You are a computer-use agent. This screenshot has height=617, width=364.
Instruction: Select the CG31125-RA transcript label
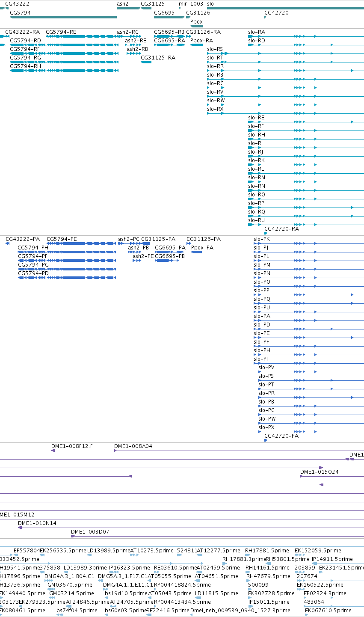click(158, 58)
